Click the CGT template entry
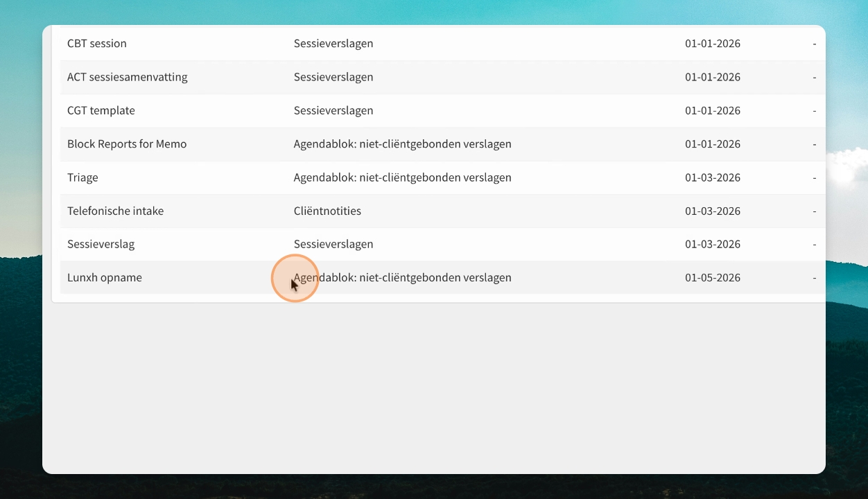Screen dimensions: 868x499 point(101,110)
